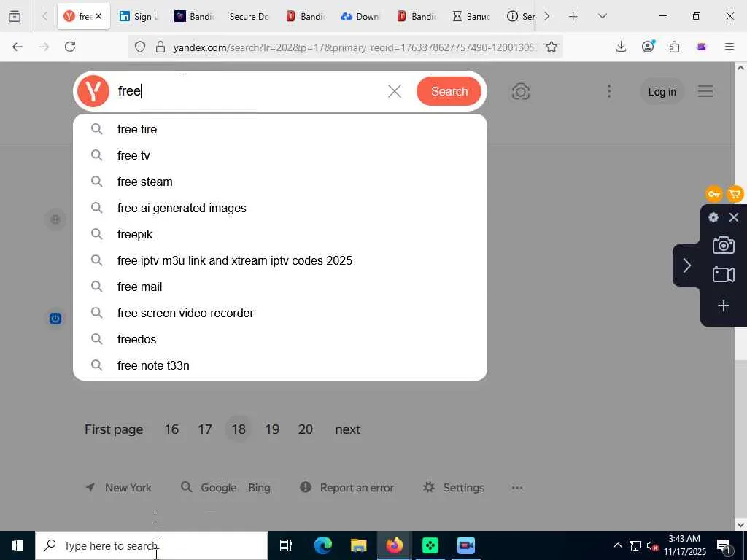The height and width of the screenshot is (560, 747).
Task: Open Firefox account icon
Action: click(648, 47)
